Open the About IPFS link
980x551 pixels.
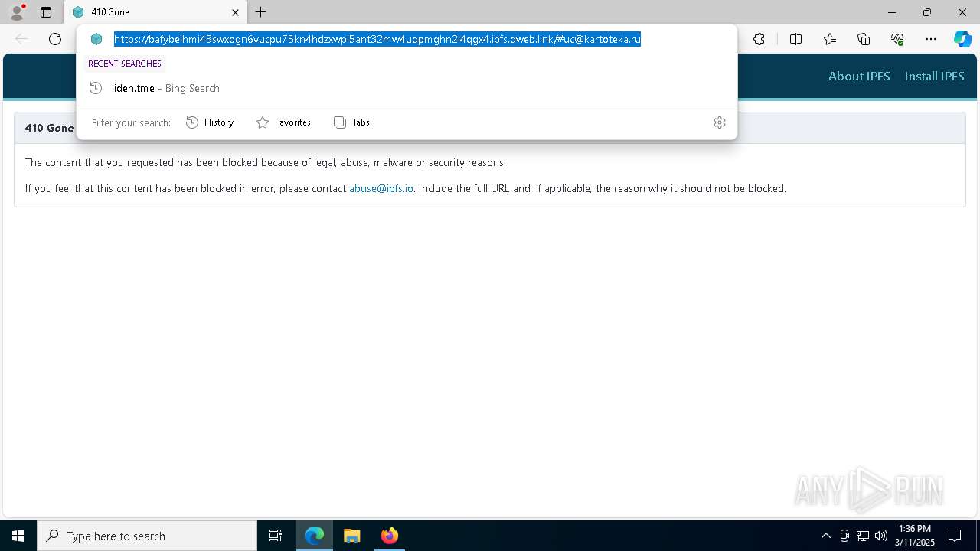coord(859,76)
